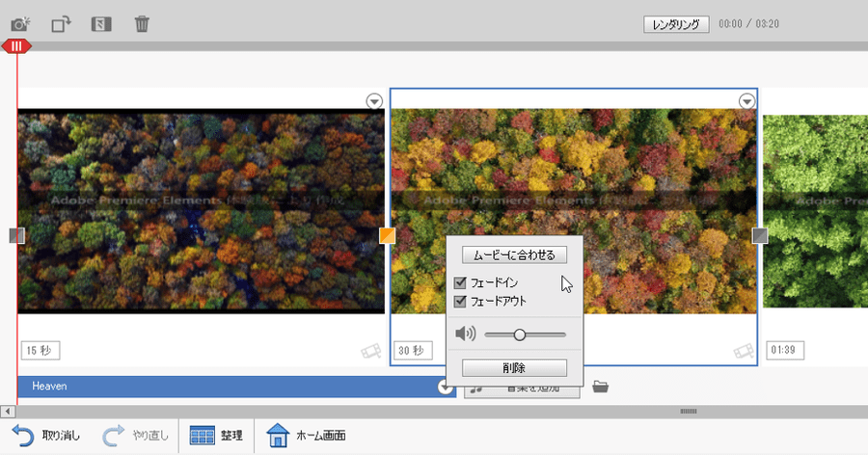Open music folder browse icon
The width and height of the screenshot is (868, 455).
[600, 387]
